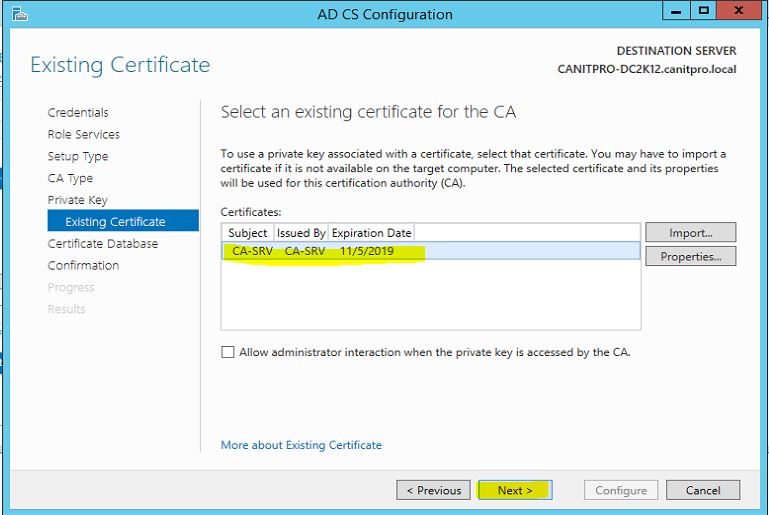Click Next to continue the wizard
Viewport: 769px width, 515px height.
515,490
